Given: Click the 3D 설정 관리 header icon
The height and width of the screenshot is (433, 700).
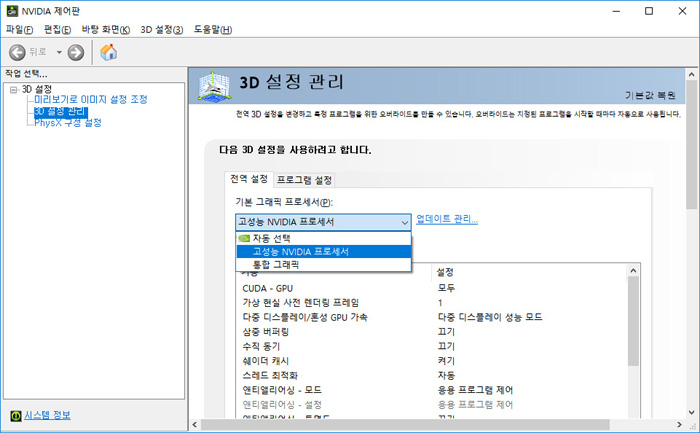Looking at the screenshot, I should pos(215,85).
